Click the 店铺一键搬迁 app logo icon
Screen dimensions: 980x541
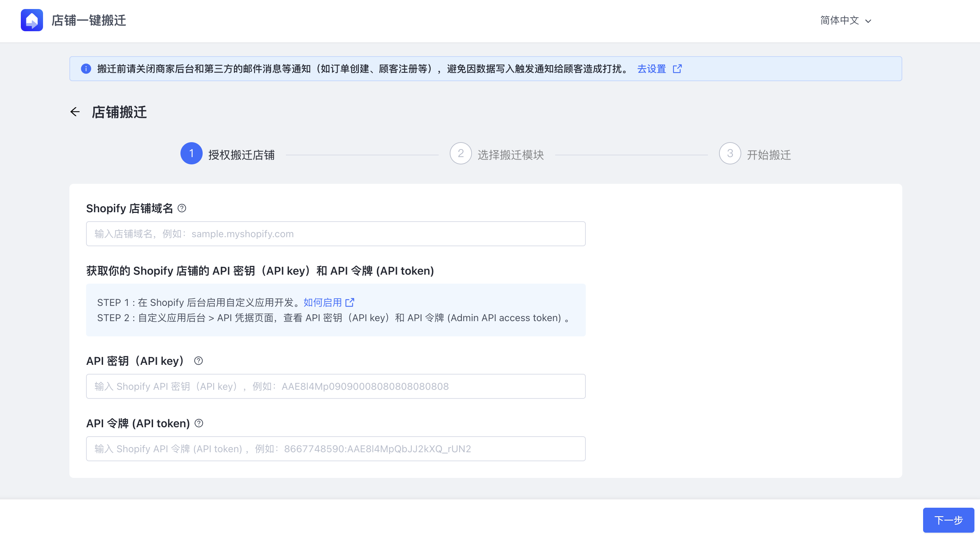pyautogui.click(x=32, y=20)
